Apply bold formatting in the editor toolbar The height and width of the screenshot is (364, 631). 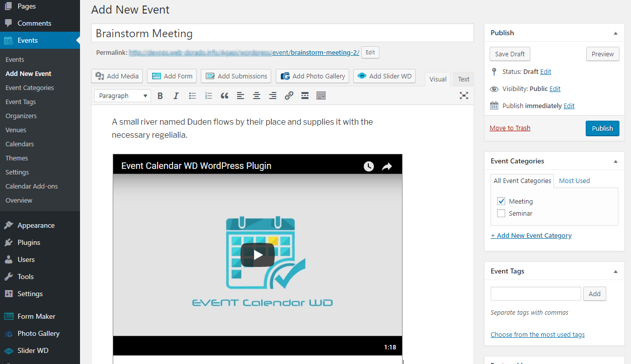click(160, 96)
